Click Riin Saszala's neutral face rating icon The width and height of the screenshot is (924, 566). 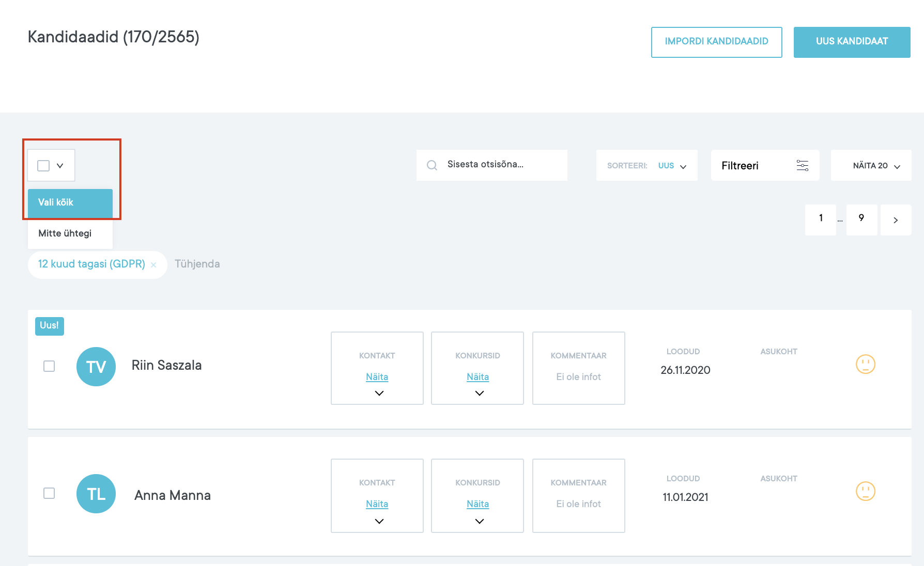pos(865,364)
